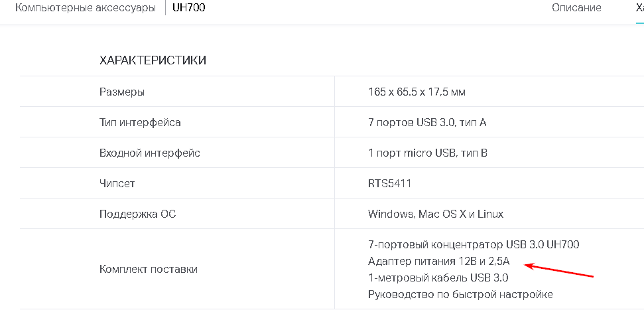Open the Компьютерные аксессуары breadcrumb link
The height and width of the screenshot is (318, 644).
click(86, 8)
